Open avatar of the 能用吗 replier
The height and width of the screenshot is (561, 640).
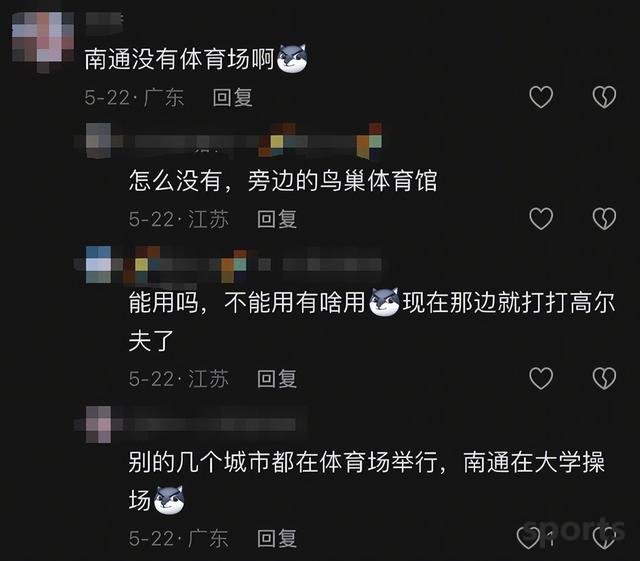pos(98,265)
